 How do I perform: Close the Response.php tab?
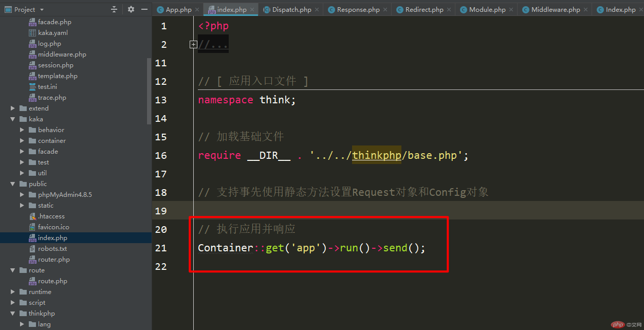click(x=385, y=10)
